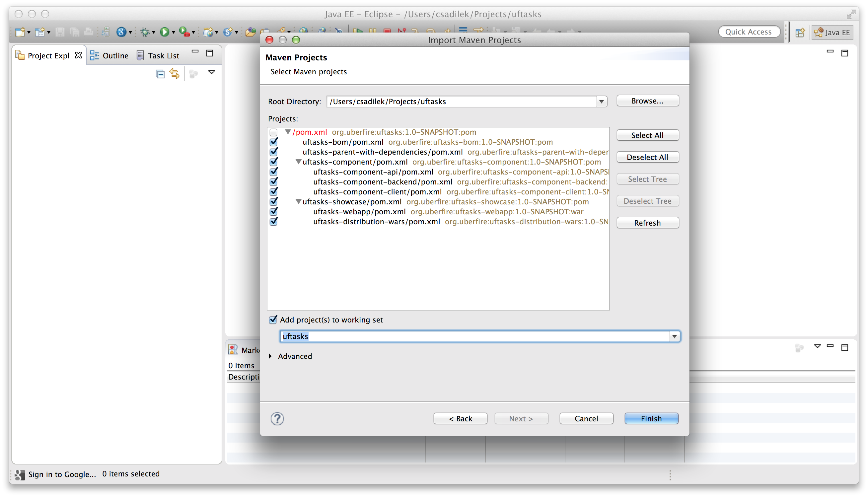Expand the Advanced section disclosure triangle

[x=271, y=356]
